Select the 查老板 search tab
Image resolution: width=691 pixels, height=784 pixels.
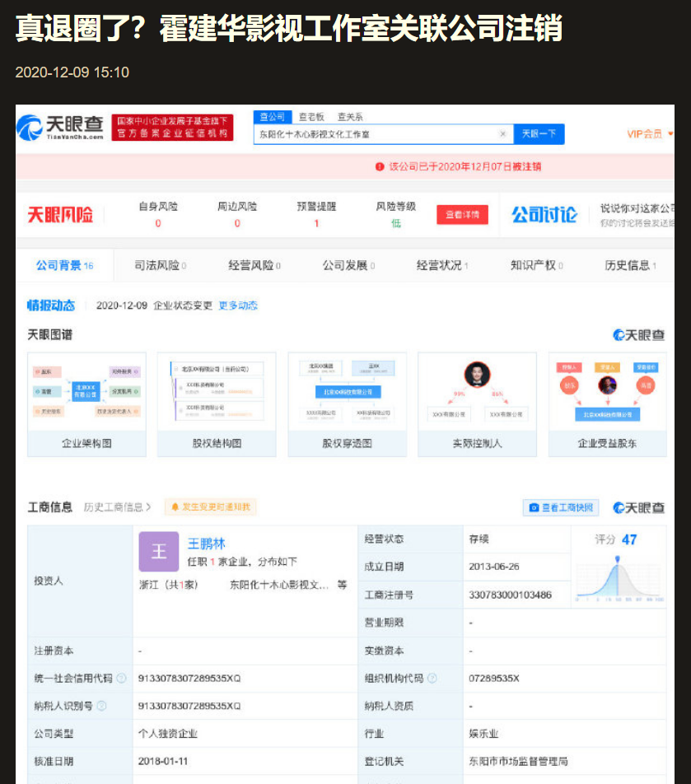coord(311,117)
